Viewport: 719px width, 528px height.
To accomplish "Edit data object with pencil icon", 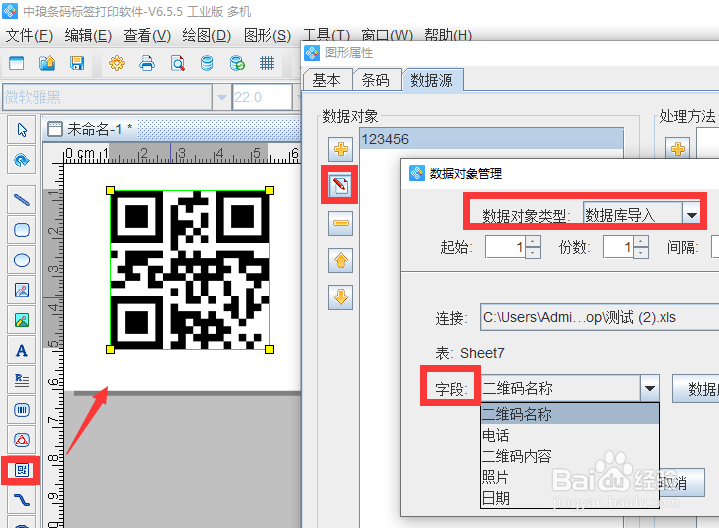I will pos(340,186).
